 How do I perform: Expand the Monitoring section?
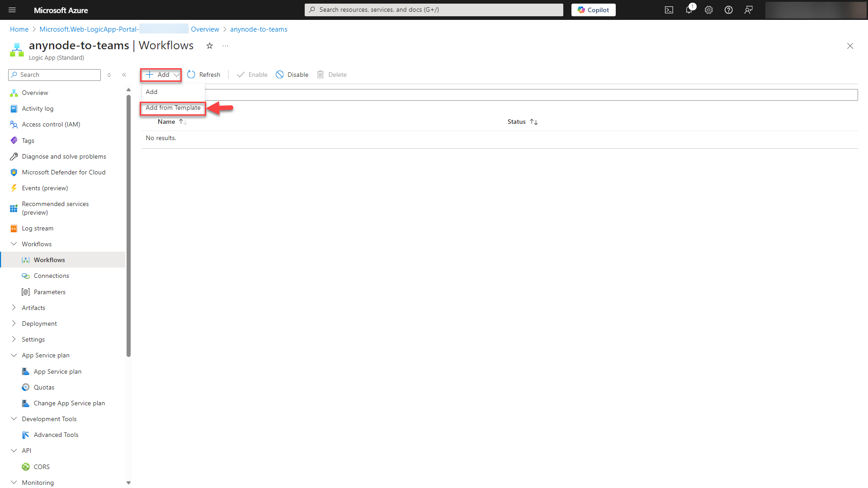click(37, 482)
